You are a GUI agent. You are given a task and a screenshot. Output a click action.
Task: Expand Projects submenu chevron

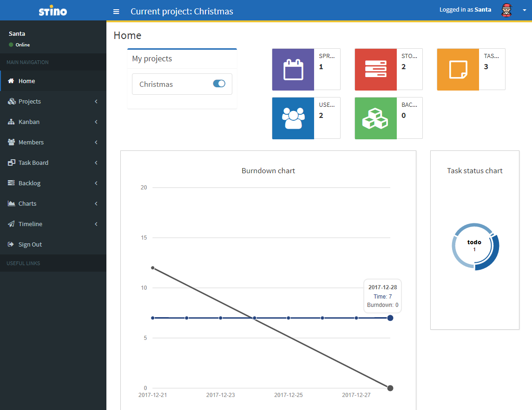(96, 101)
